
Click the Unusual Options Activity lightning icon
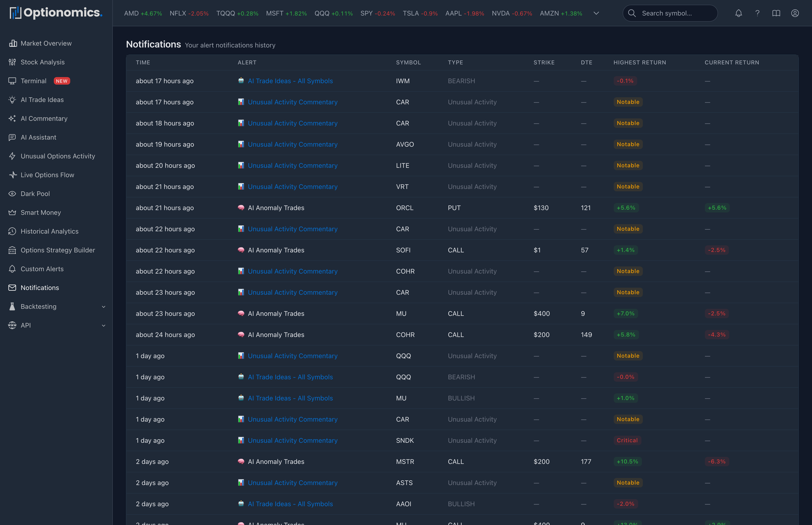[12, 156]
